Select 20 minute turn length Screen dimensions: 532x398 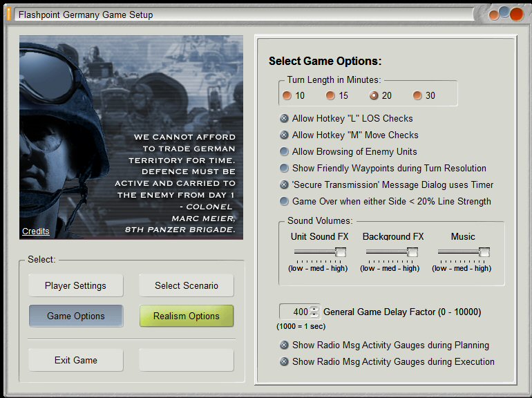tap(374, 95)
